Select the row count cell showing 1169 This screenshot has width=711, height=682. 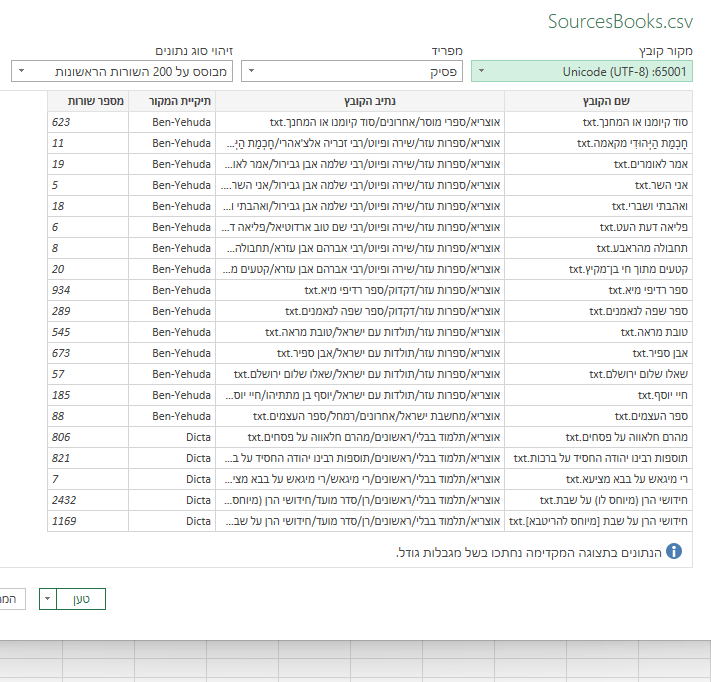pyautogui.click(x=88, y=521)
